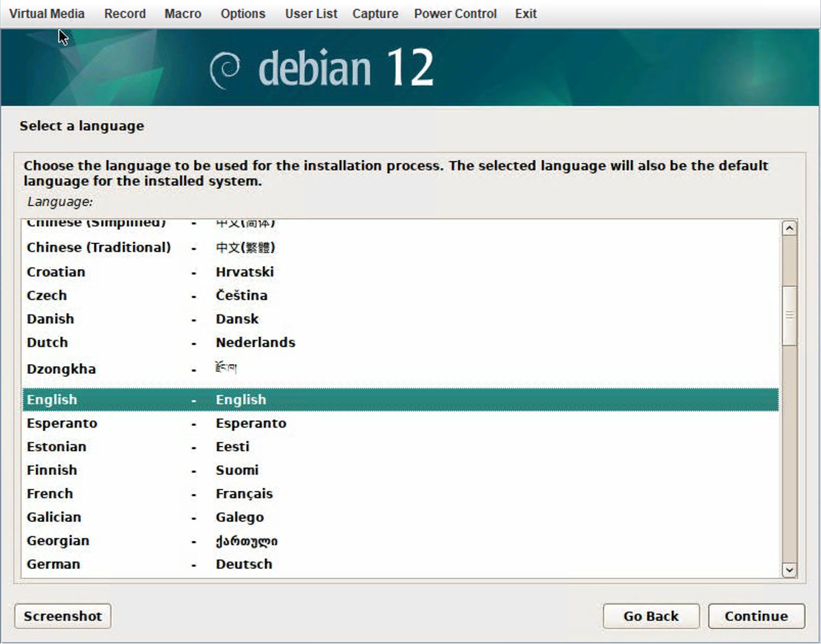Take a screenshot with the Screenshot button

(x=63, y=616)
